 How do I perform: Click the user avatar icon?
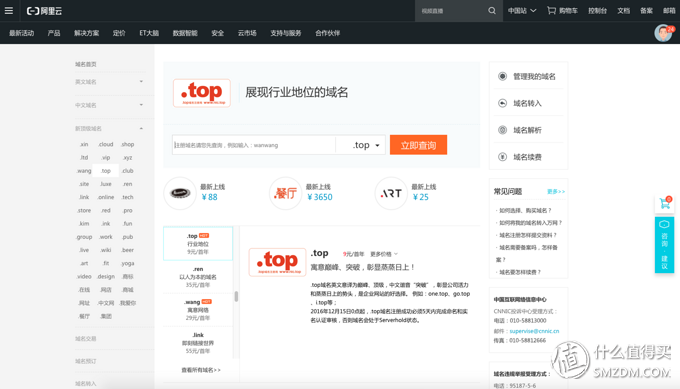tap(663, 33)
